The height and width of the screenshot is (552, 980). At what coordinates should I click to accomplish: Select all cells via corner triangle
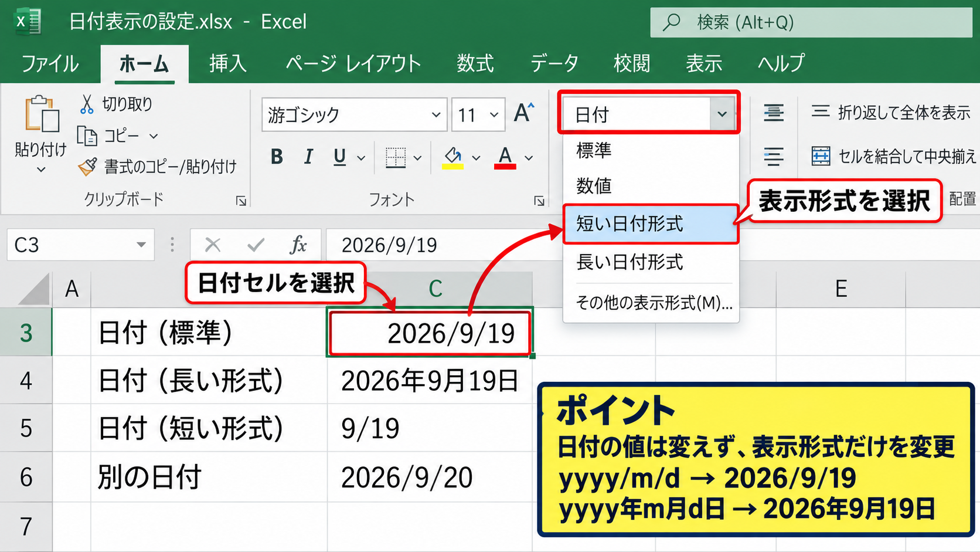34,289
